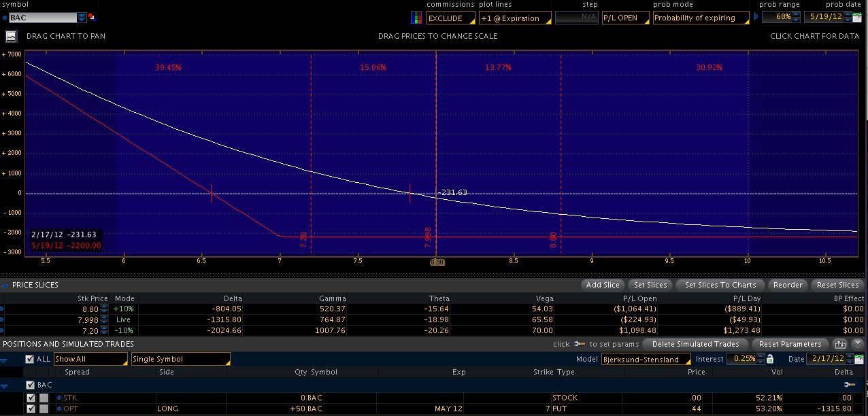The width and height of the screenshot is (868, 416).
Task: Collapse the BAC group expander arrow
Action: coord(5,385)
